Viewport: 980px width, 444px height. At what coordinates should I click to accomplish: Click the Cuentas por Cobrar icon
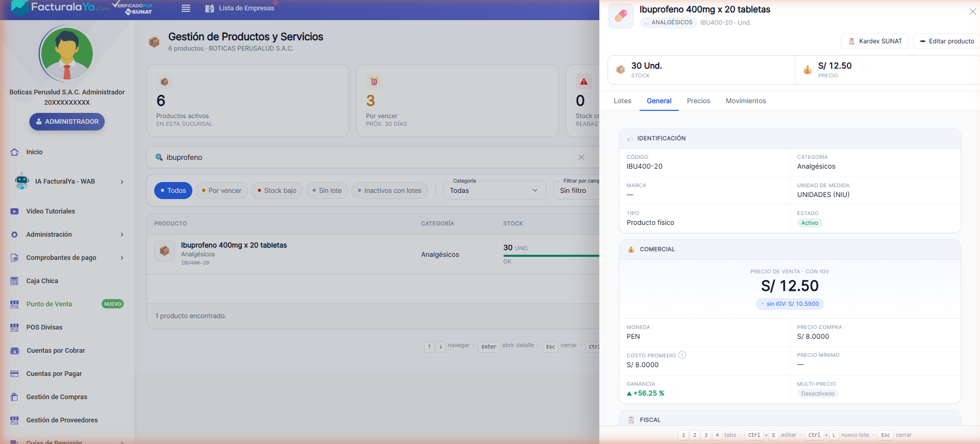tap(14, 351)
